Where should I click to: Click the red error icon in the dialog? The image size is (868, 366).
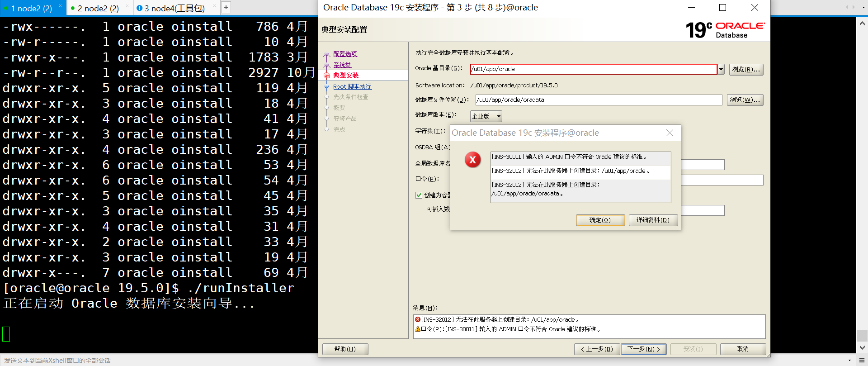pos(473,160)
